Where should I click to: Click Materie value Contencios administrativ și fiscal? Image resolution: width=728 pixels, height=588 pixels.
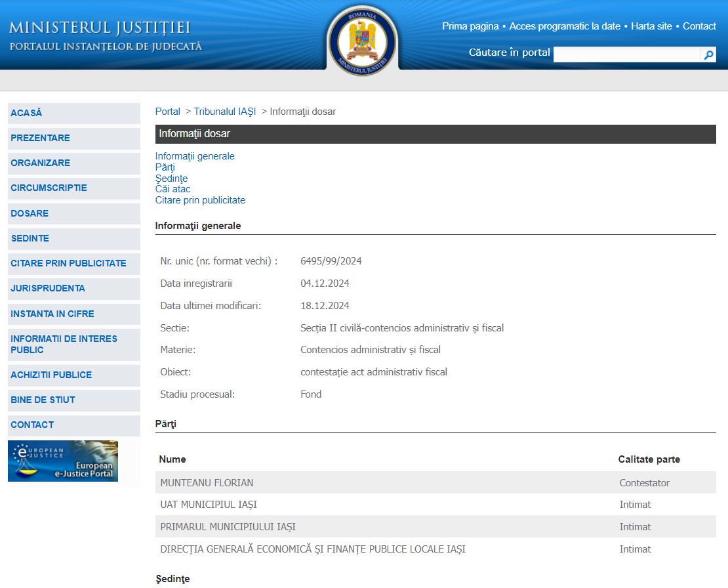pyautogui.click(x=371, y=350)
